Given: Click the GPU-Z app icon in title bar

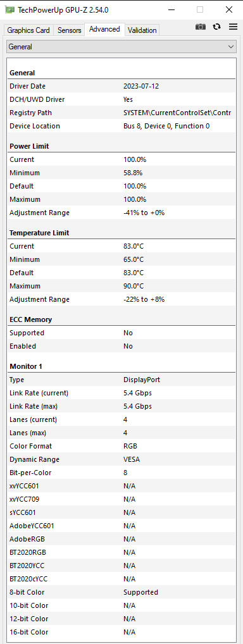Looking at the screenshot, I should (x=9, y=9).
